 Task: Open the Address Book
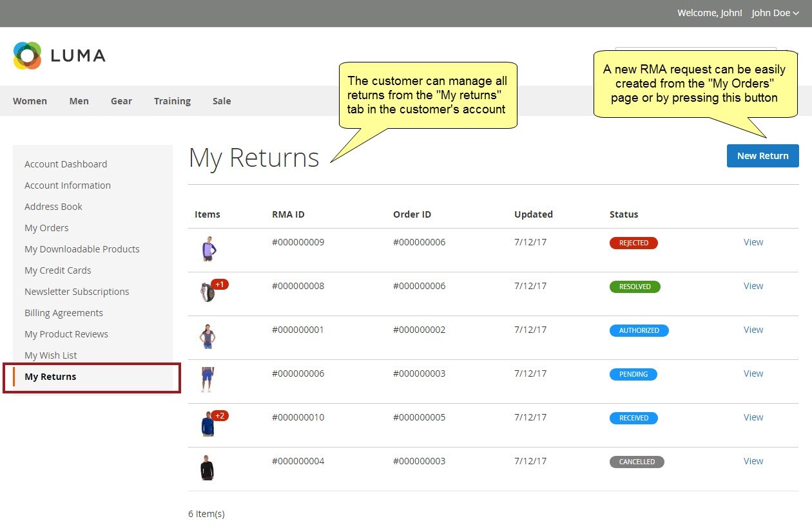[x=53, y=207]
